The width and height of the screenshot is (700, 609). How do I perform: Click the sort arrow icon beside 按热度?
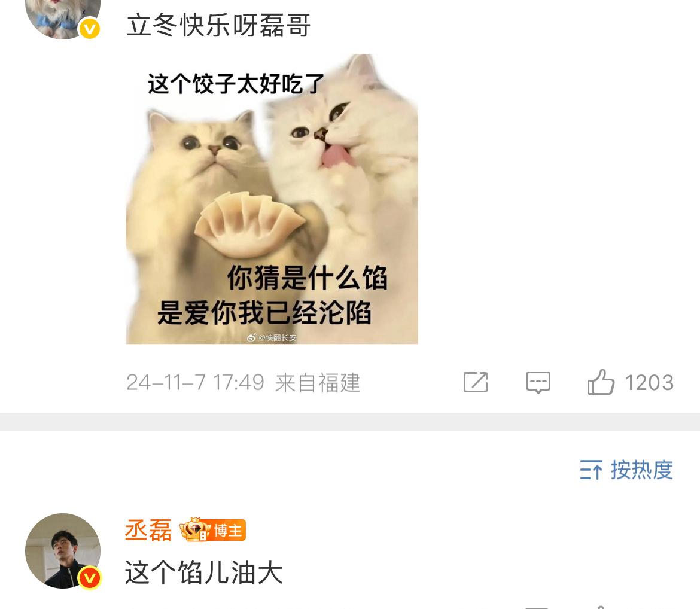tap(591, 470)
